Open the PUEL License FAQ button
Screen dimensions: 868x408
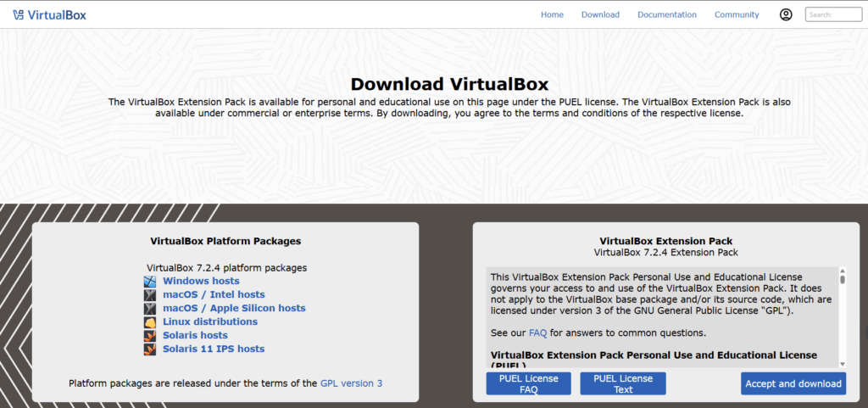tap(528, 383)
